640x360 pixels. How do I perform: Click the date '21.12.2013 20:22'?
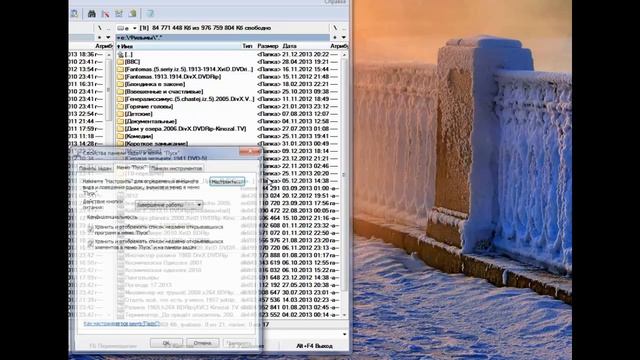click(306, 54)
